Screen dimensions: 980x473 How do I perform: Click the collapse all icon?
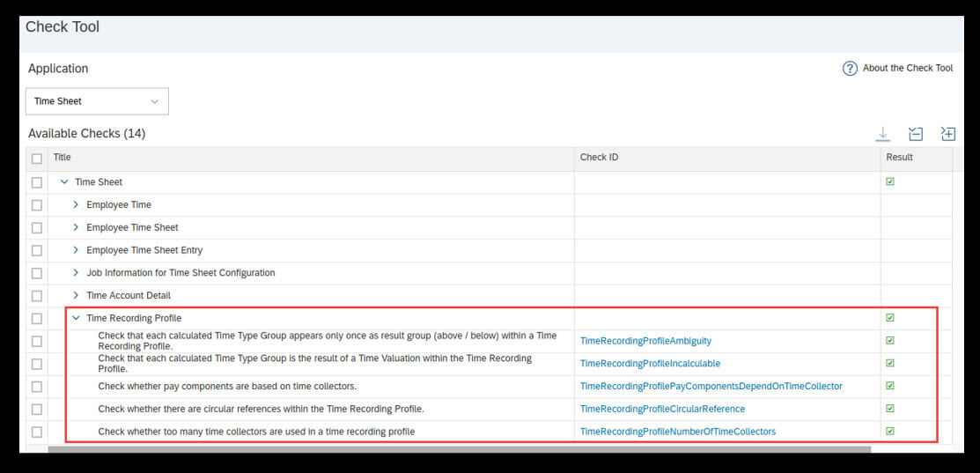click(916, 134)
